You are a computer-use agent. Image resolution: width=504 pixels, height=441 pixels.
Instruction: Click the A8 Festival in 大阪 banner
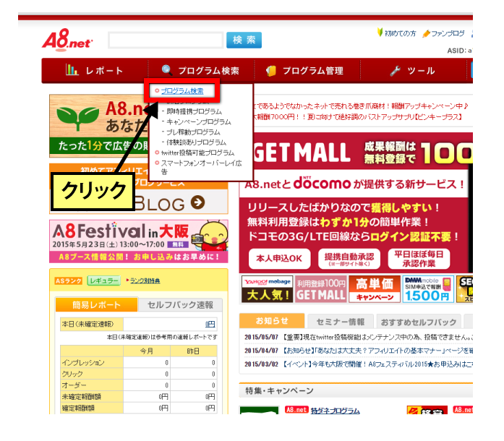click(x=139, y=241)
